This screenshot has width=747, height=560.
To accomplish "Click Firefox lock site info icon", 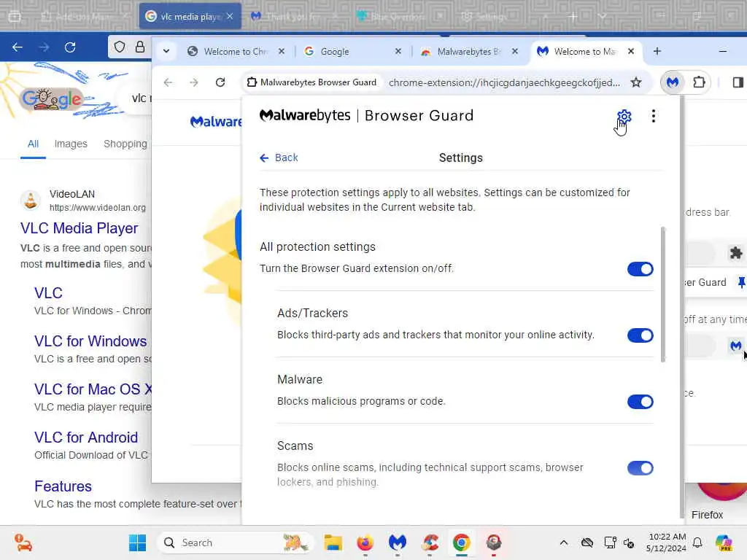I will coord(139,47).
